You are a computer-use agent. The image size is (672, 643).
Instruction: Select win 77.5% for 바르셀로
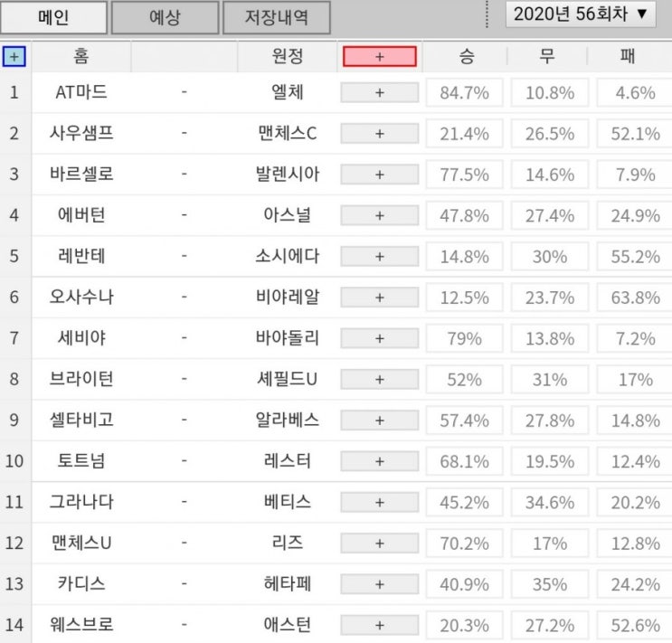pos(465,175)
